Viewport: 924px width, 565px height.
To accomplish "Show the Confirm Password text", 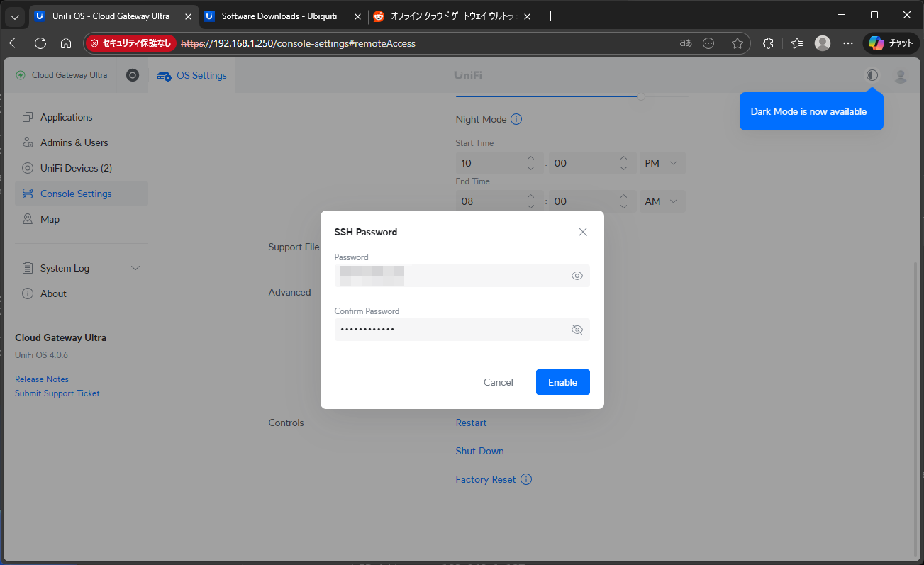I will 577,330.
